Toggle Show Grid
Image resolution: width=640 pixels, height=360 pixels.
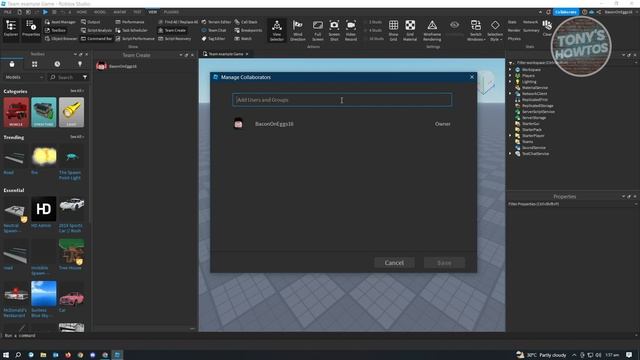393,30
